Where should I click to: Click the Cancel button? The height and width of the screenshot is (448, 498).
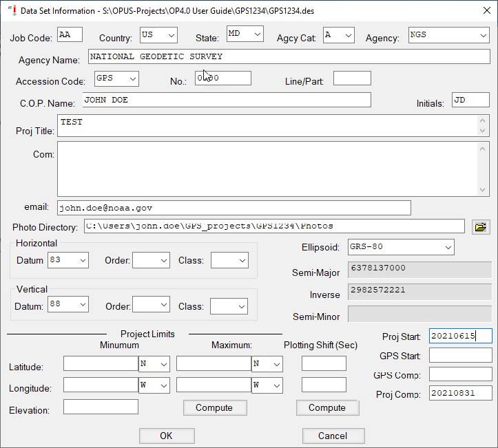[x=333, y=436]
